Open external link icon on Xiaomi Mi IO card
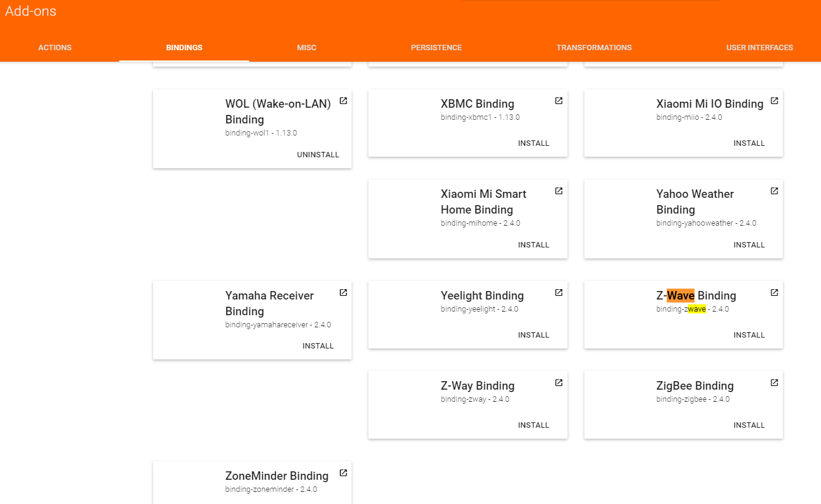 [774, 101]
